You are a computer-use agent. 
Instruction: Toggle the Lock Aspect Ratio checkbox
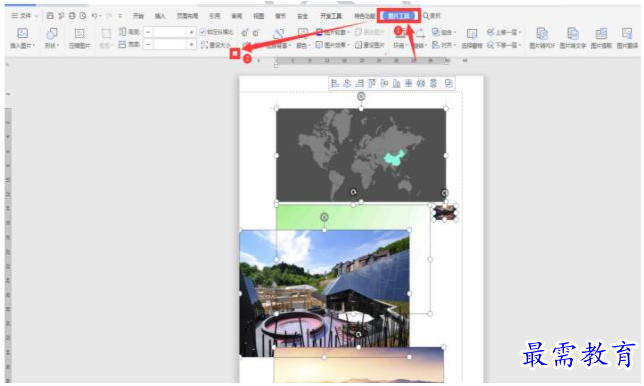(202, 32)
